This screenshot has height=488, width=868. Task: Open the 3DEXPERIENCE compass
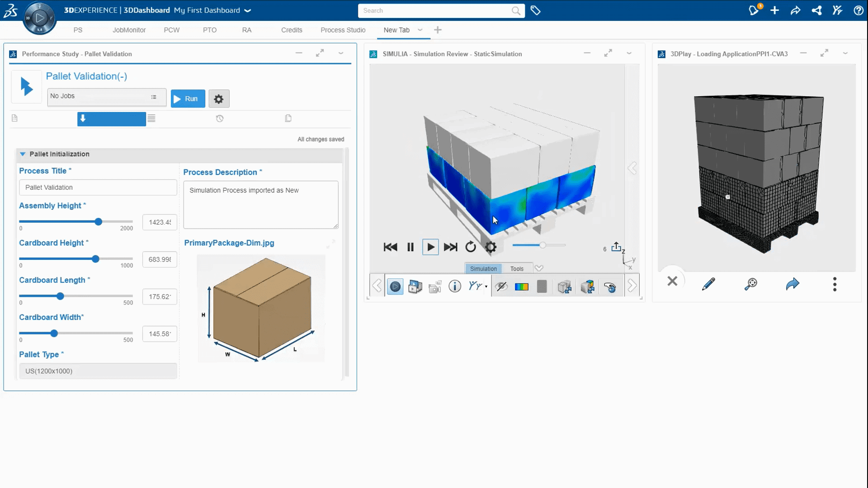[x=40, y=18]
